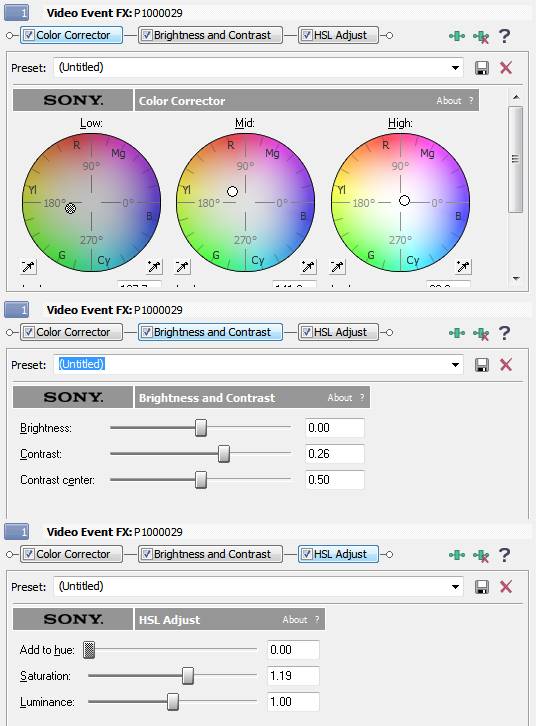This screenshot has height=726, width=536.
Task: Click the Brightness slider handle
Action: 201,428
